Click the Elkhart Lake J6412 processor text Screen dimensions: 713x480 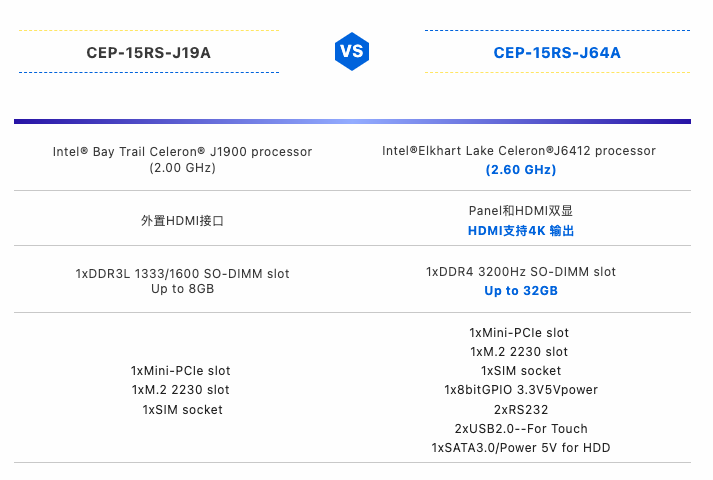point(519,151)
